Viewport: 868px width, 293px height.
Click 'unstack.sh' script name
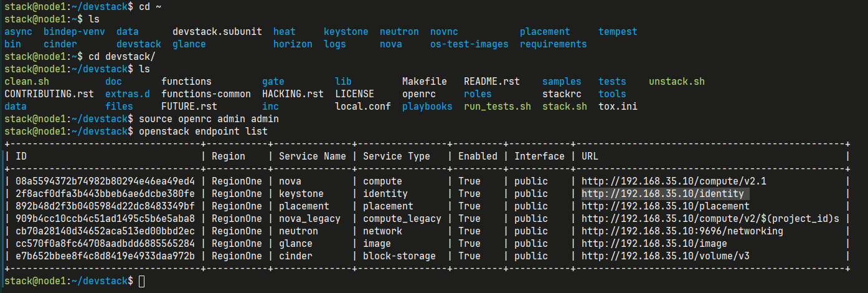click(677, 81)
